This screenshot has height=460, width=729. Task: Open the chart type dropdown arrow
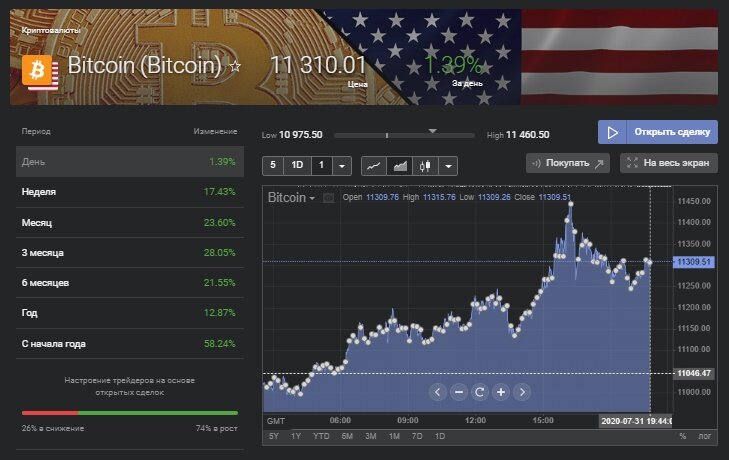click(x=448, y=165)
